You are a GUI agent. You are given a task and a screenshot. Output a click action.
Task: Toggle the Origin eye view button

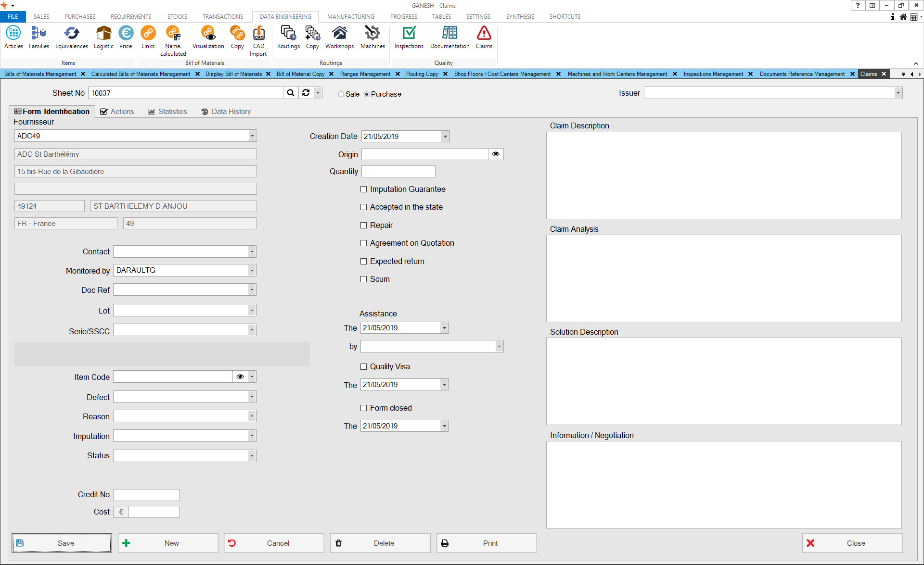point(496,154)
